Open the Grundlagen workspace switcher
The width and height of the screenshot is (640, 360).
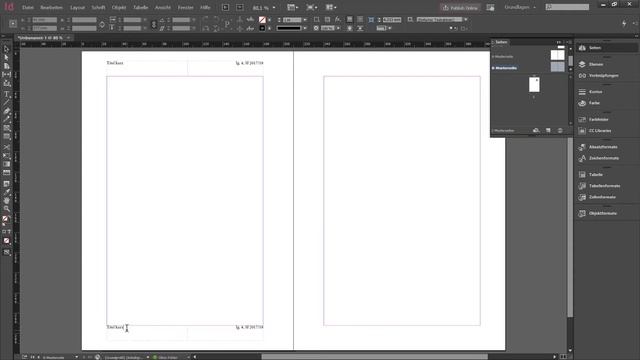tap(520, 7)
